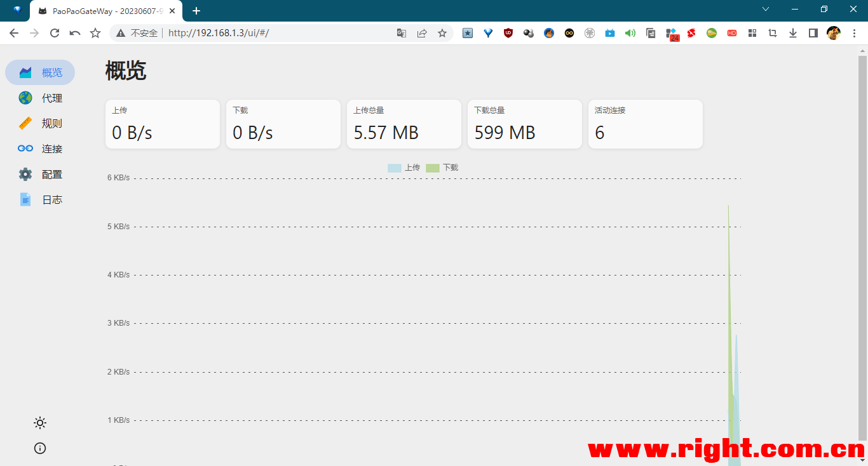Click the star icon left of the address bar
This screenshot has height=466, width=868.
click(x=95, y=33)
